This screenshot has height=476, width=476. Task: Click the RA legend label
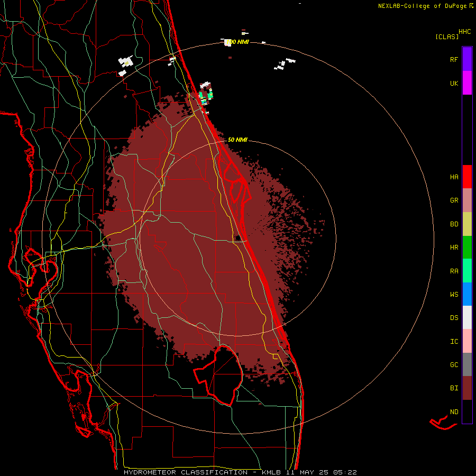pos(454,271)
